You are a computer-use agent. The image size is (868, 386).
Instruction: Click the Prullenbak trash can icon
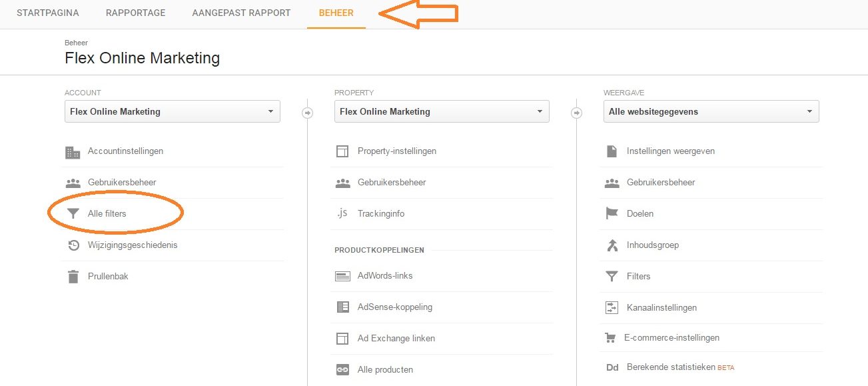point(73,276)
